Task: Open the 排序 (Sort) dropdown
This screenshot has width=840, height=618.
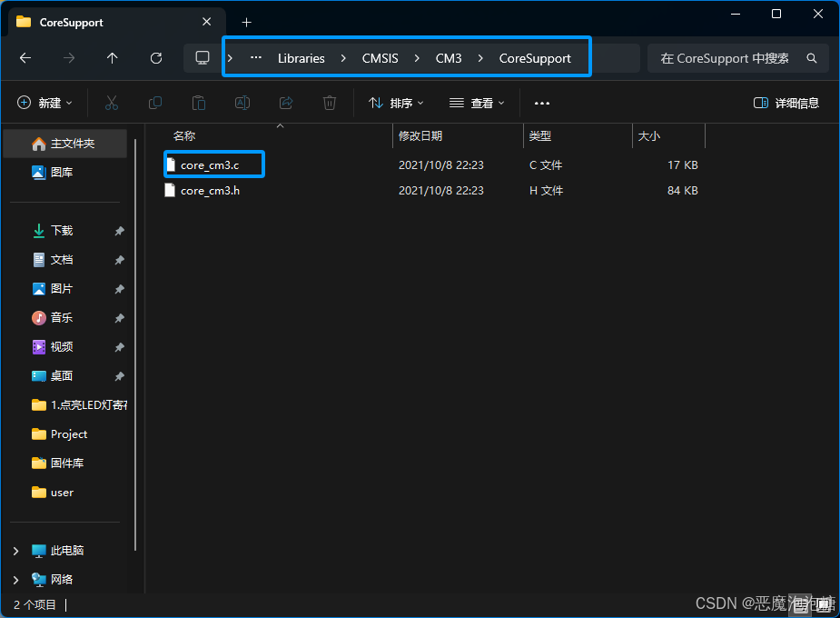Action: pos(396,103)
